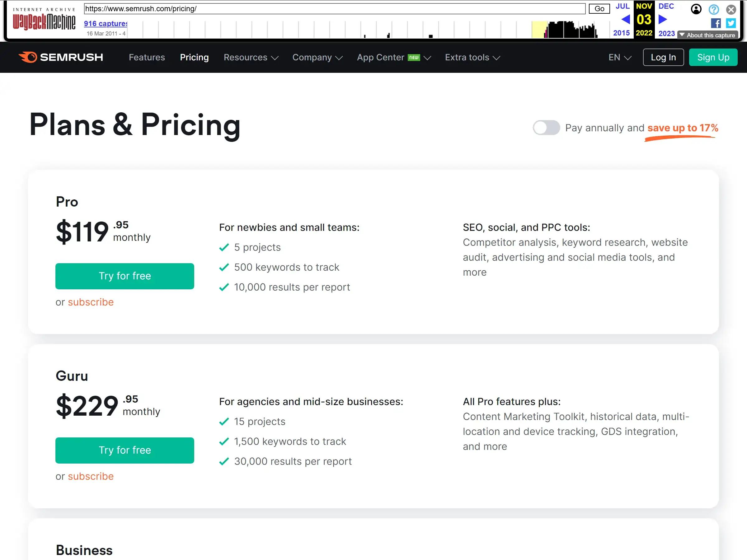Click the Wayback Machine help icon

pyautogui.click(x=714, y=9)
